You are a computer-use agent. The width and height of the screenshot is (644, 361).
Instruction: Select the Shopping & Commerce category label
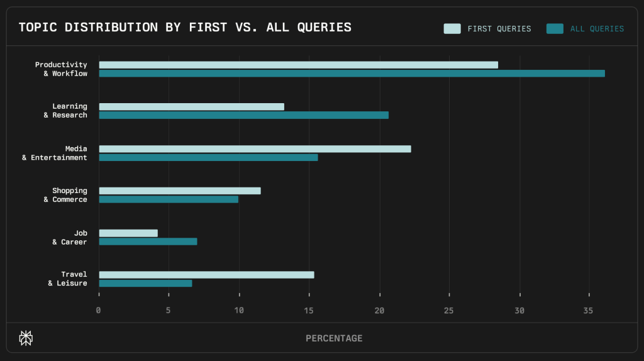tap(65, 195)
